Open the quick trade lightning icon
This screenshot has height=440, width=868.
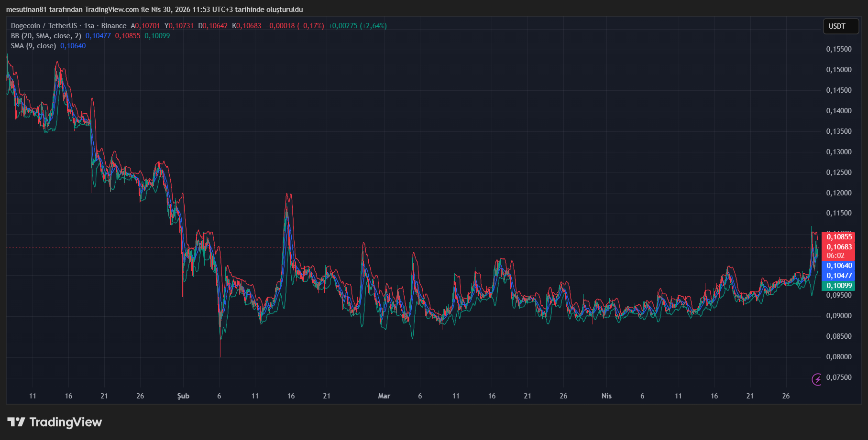817,380
